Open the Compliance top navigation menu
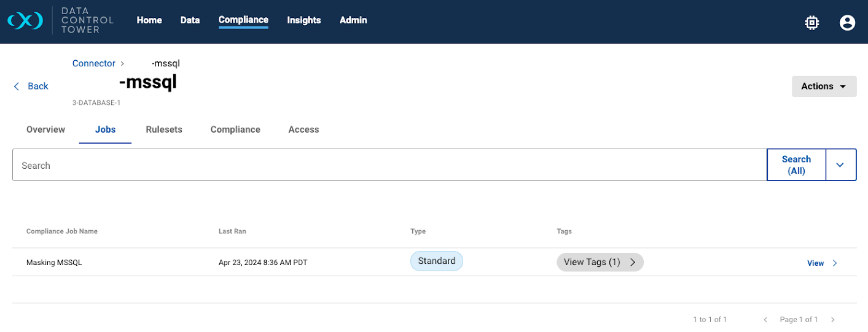This screenshot has width=868, height=332. [x=243, y=20]
